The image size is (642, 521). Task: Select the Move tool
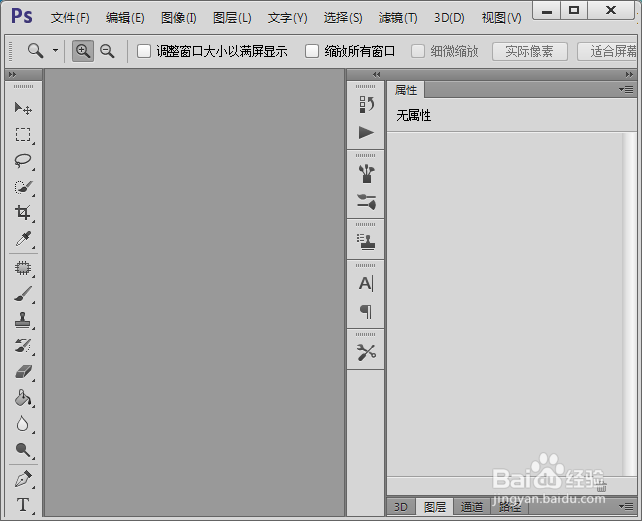click(x=23, y=109)
